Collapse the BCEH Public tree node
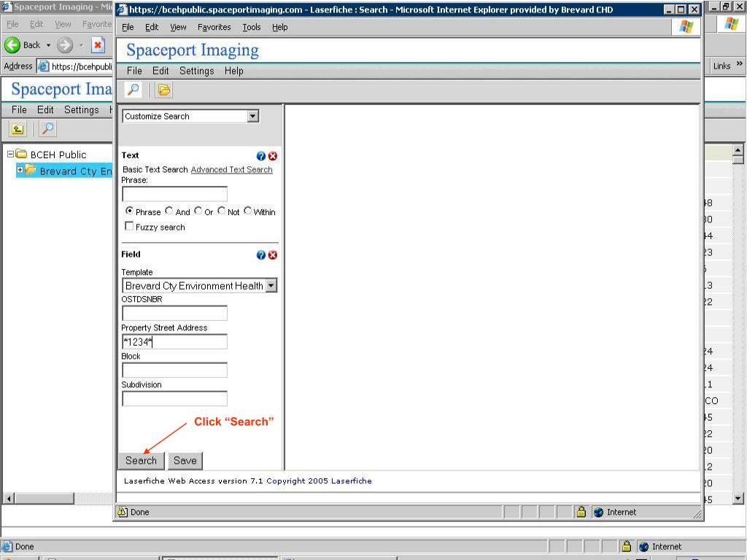747x560 pixels. coord(10,155)
